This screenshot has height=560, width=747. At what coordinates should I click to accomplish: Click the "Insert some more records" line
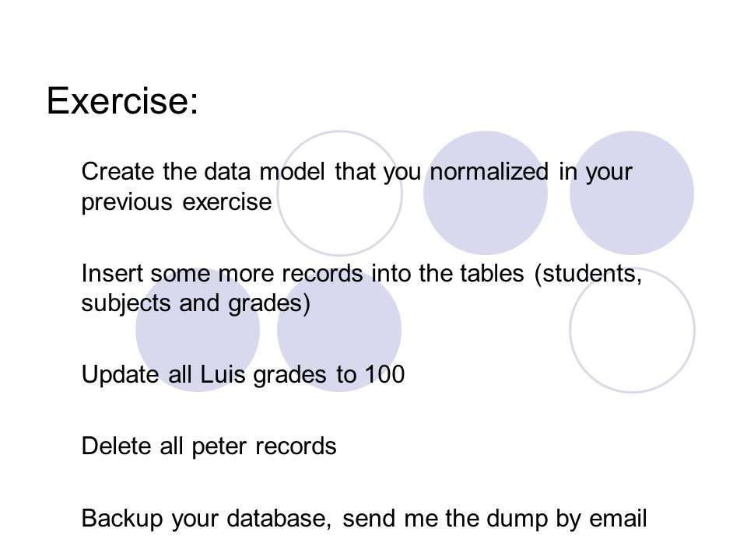coord(222,273)
